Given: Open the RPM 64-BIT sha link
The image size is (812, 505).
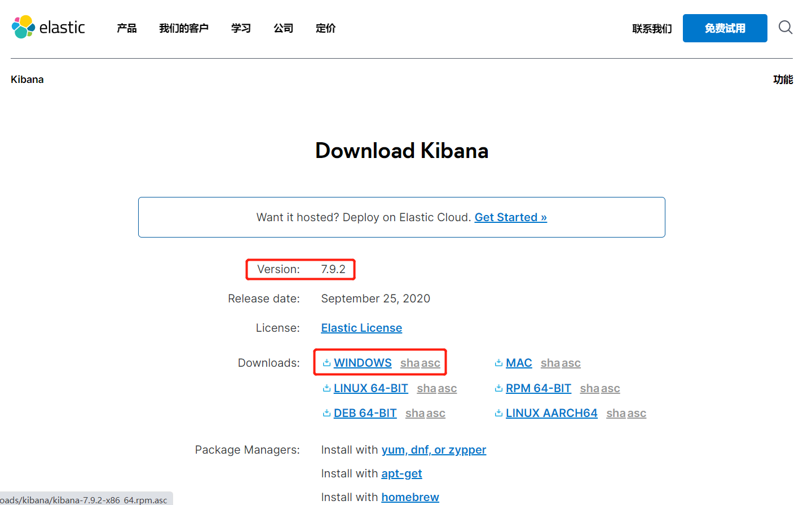Looking at the screenshot, I should pos(590,389).
